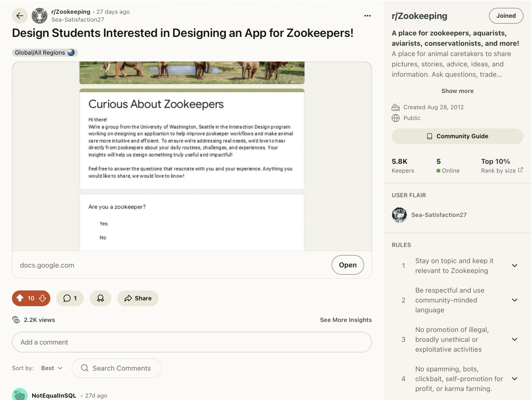Open the Community Guide

click(x=457, y=136)
